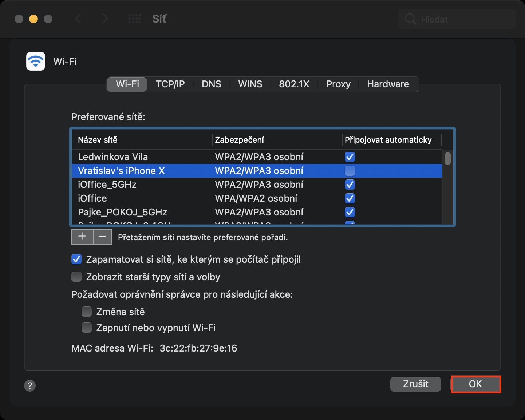Select the Hardware tab
The height and width of the screenshot is (420, 525).
coord(388,84)
